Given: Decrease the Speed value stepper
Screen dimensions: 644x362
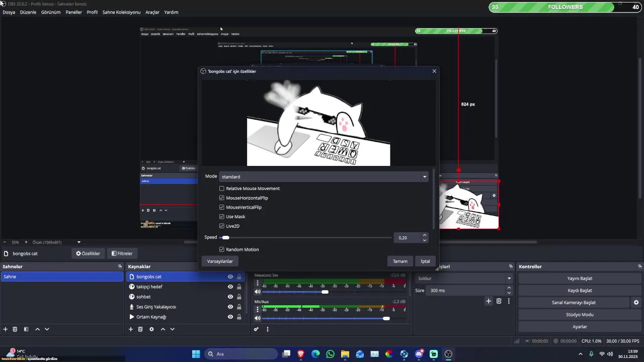Looking at the screenshot, I should 425,240.
